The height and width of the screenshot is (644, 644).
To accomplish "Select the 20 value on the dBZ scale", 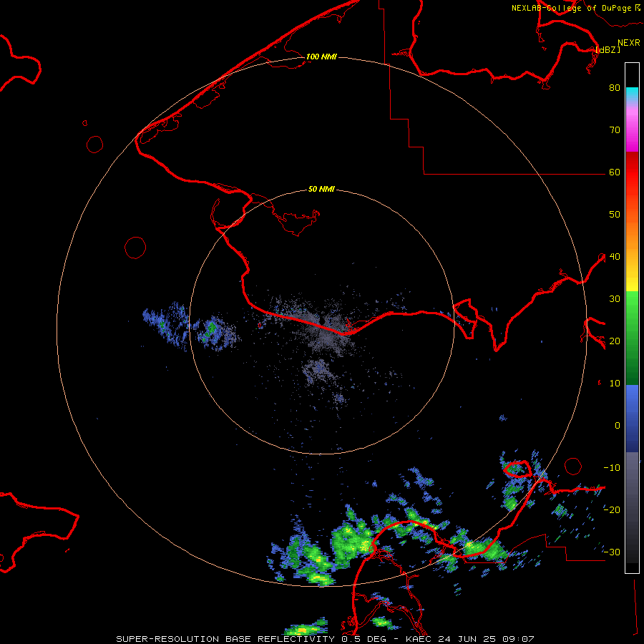I will pyautogui.click(x=615, y=341).
